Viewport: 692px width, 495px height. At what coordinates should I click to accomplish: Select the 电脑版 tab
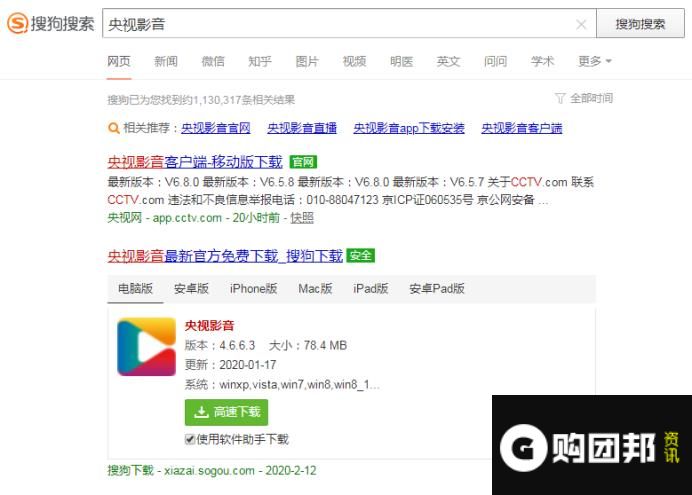(135, 289)
